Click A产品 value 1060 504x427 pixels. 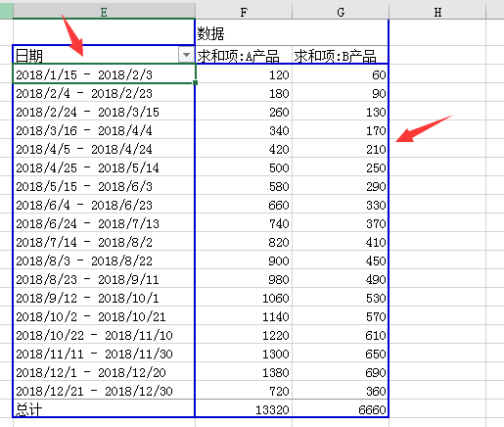244,297
